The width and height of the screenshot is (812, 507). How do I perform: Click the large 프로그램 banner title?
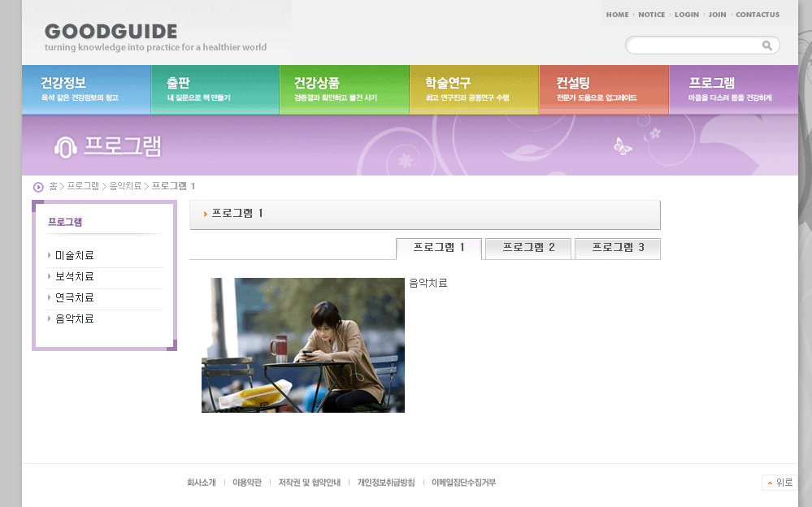click(x=123, y=146)
